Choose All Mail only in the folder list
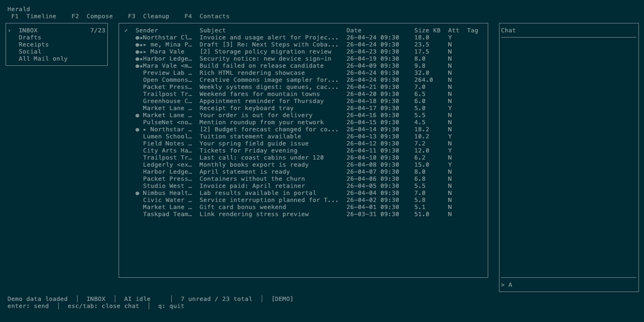Image resolution: width=644 pixels, height=322 pixels. coord(43,59)
